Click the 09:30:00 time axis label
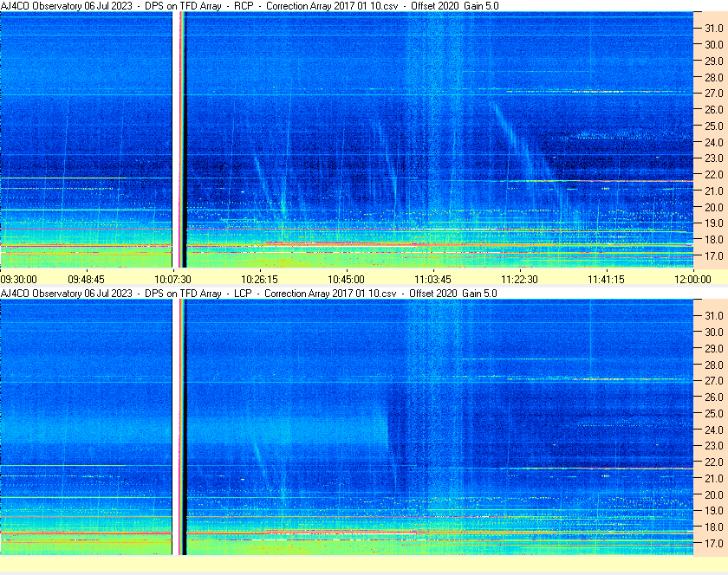Screen dimensions: 728x575 tap(18, 280)
